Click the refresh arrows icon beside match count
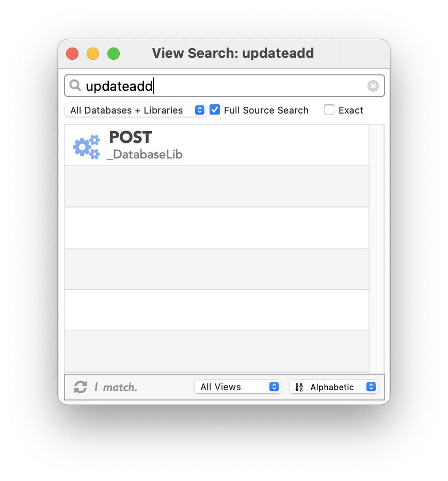Image resolution: width=448 pixels, height=481 pixels. pyautogui.click(x=81, y=387)
